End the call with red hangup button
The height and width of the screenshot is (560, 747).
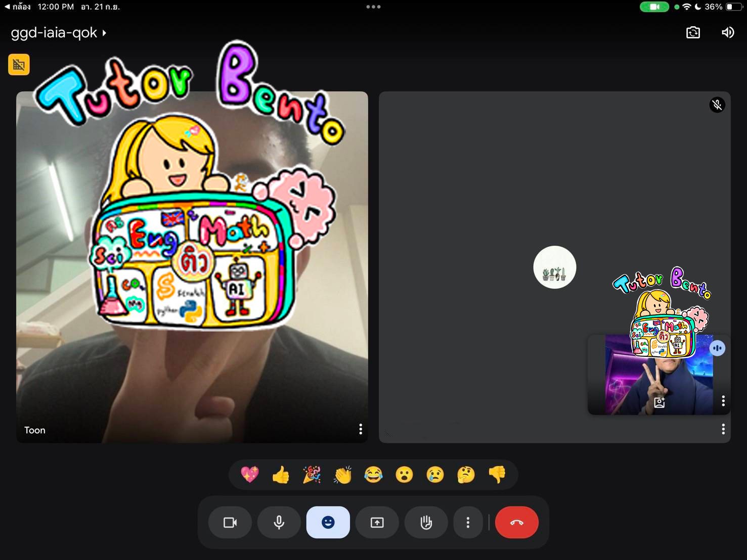click(x=516, y=522)
